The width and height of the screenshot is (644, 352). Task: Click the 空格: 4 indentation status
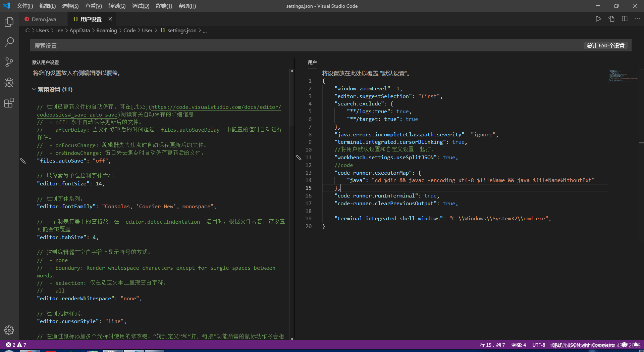[x=519, y=345]
